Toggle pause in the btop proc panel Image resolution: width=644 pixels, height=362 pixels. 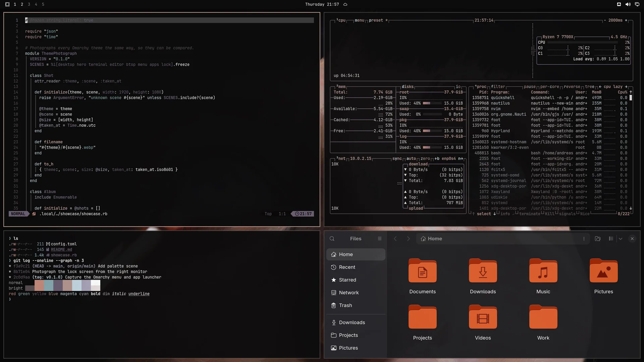tap(530, 86)
